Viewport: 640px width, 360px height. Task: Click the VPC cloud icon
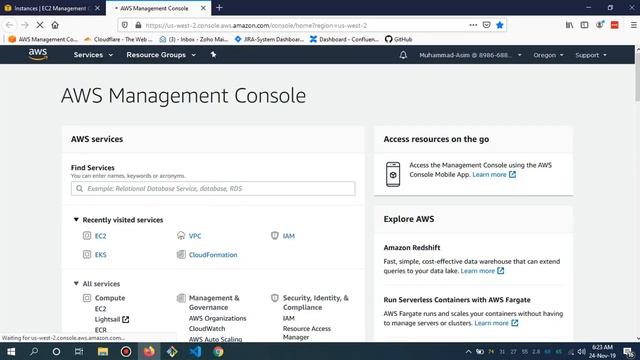click(x=181, y=236)
